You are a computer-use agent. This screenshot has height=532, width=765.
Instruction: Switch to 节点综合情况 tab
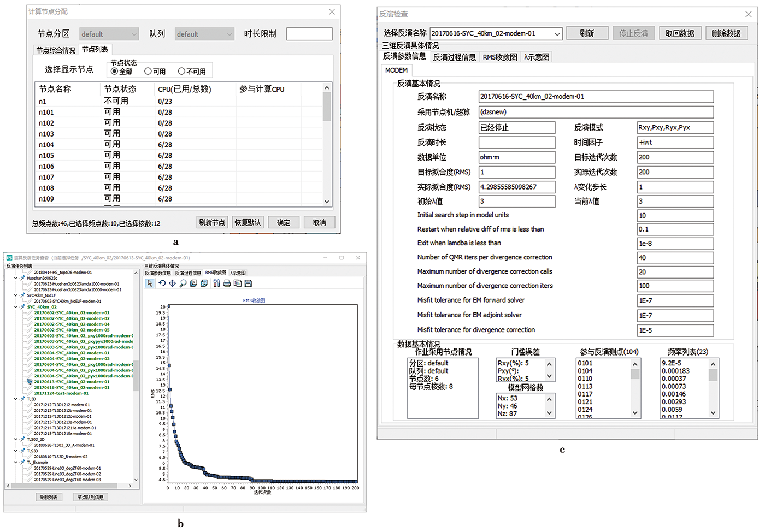tap(56, 50)
